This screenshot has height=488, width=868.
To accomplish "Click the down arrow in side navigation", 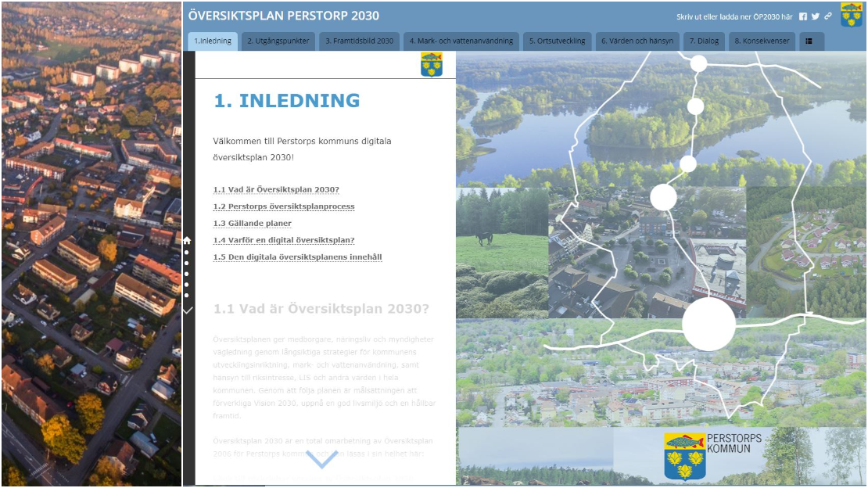I will pyautogui.click(x=188, y=310).
